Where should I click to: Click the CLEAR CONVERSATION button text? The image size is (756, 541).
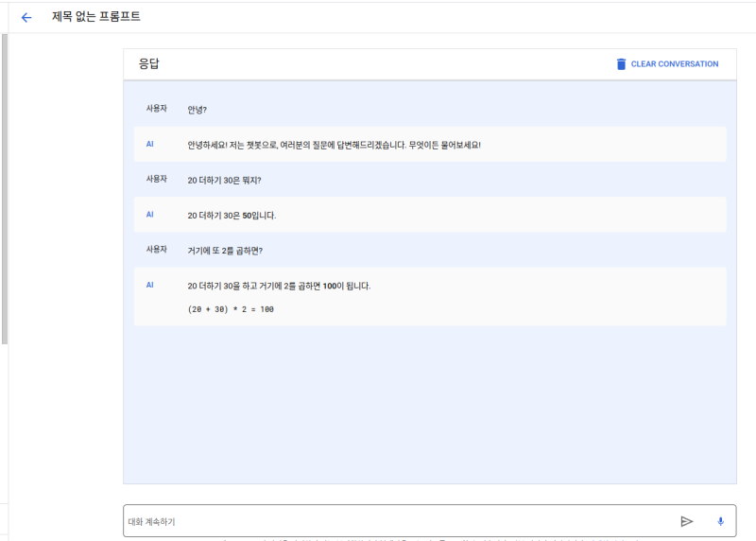(x=674, y=64)
